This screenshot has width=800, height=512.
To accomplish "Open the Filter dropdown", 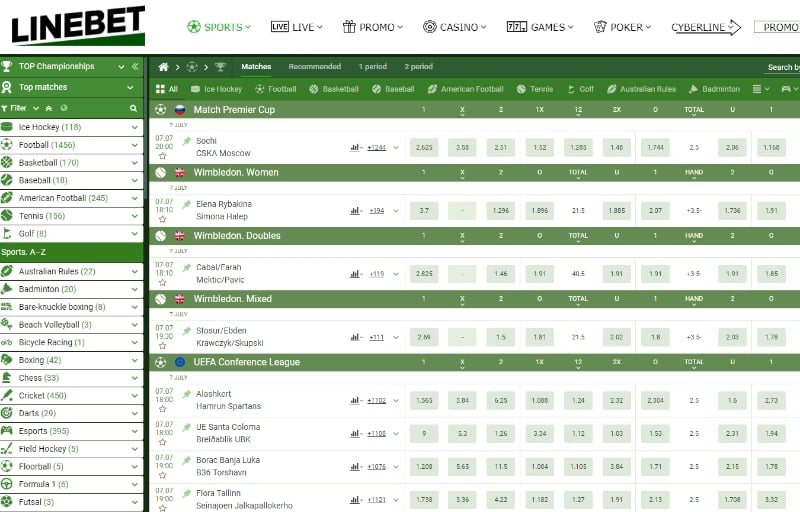I will click(x=20, y=108).
